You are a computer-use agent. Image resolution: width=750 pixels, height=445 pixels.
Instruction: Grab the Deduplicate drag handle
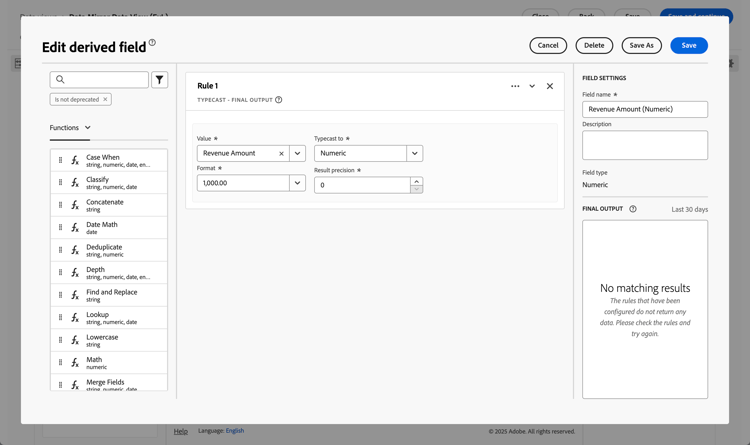point(60,250)
